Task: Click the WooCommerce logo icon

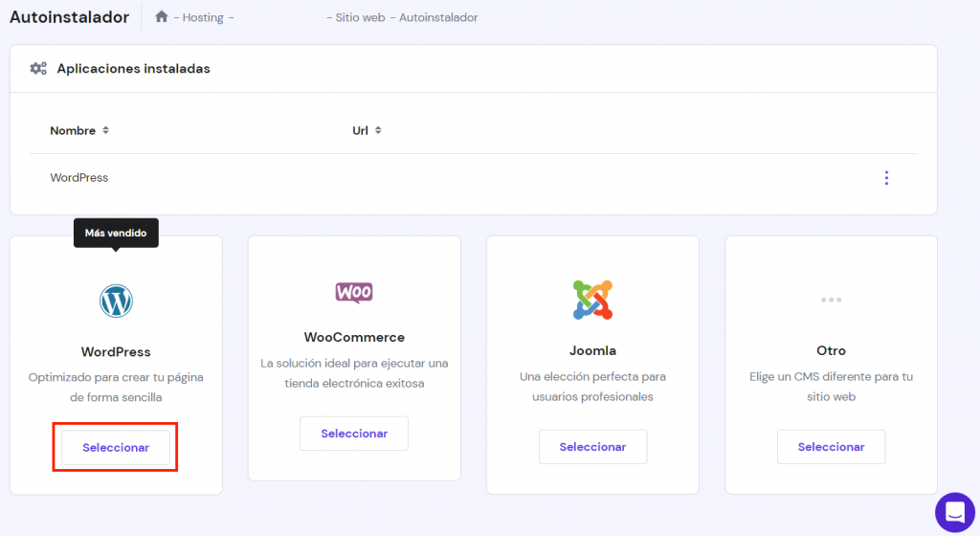Action: [x=354, y=292]
